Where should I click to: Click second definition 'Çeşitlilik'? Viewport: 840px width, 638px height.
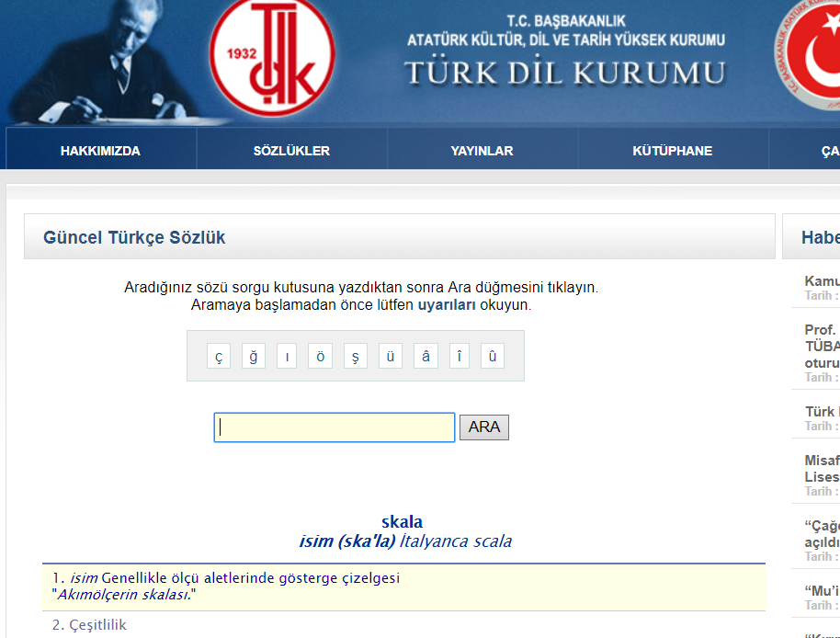(x=97, y=624)
